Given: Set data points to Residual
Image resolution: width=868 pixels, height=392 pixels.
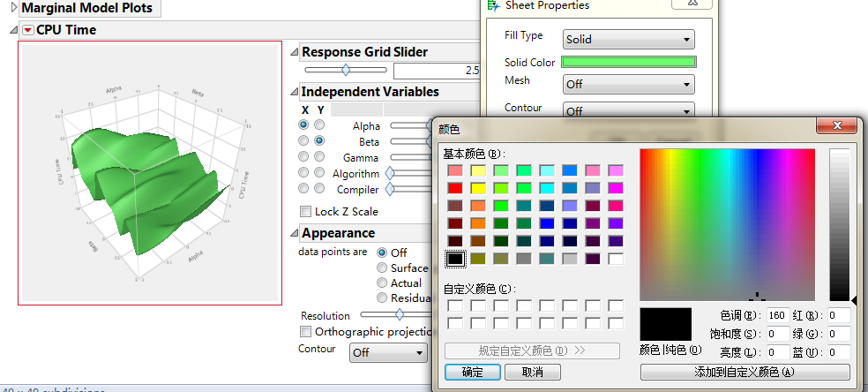Looking at the screenshot, I should (382, 298).
